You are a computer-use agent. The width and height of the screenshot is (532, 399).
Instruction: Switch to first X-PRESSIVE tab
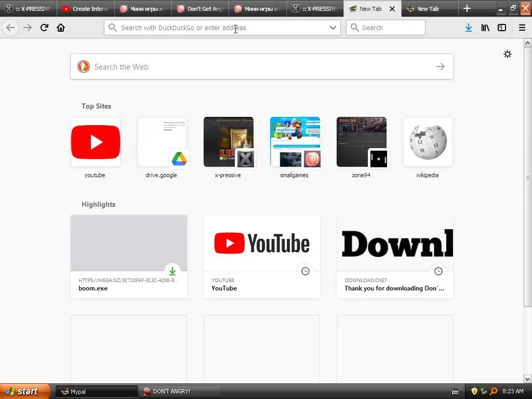(x=28, y=8)
